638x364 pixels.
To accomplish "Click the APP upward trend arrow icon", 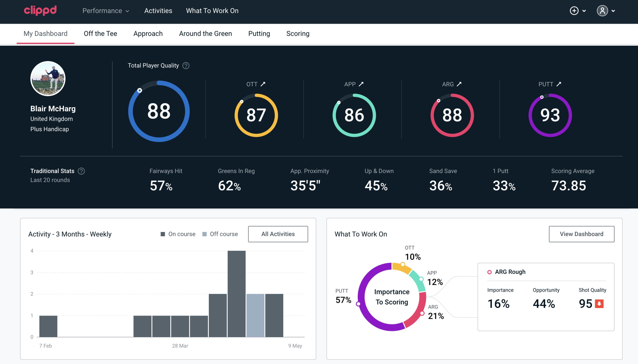I will point(362,84).
